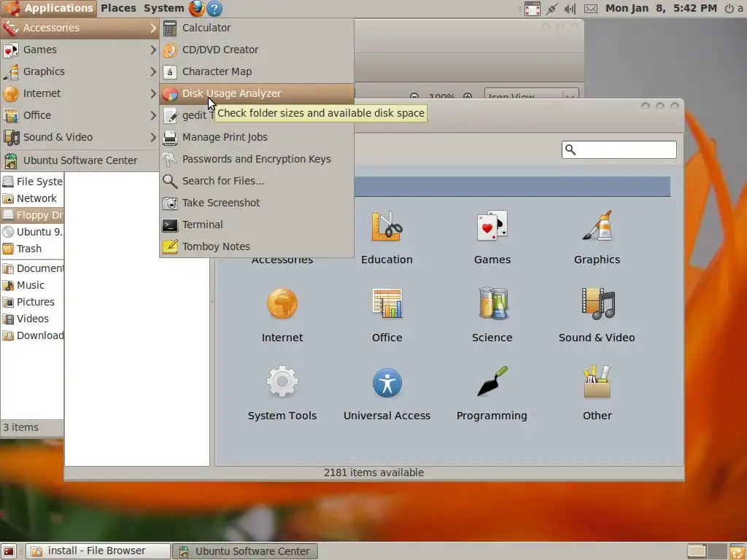Click the Calculator icon in menu

pos(169,28)
